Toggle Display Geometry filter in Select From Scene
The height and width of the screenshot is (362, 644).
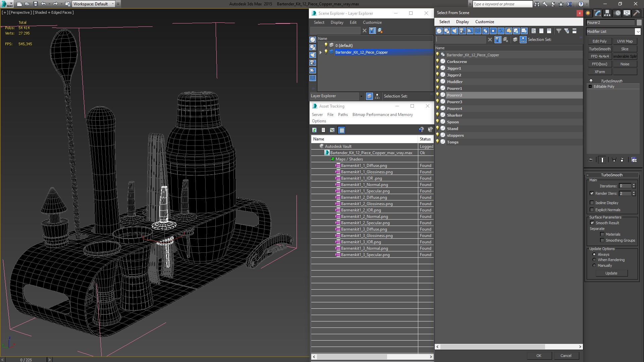[439, 31]
